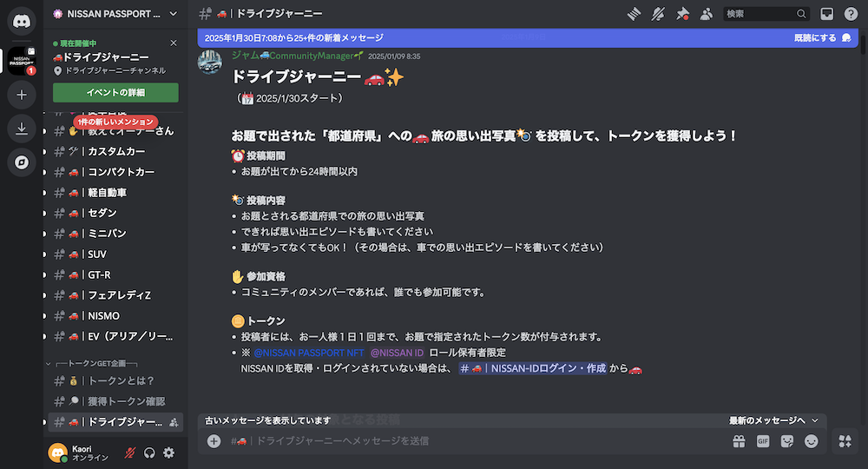This screenshot has width=868, height=469.
Task: Add a server with plus icon
Action: 22,95
